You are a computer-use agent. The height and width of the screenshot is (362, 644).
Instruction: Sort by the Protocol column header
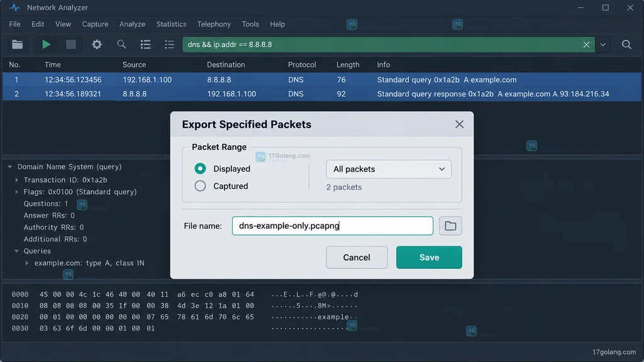point(302,65)
